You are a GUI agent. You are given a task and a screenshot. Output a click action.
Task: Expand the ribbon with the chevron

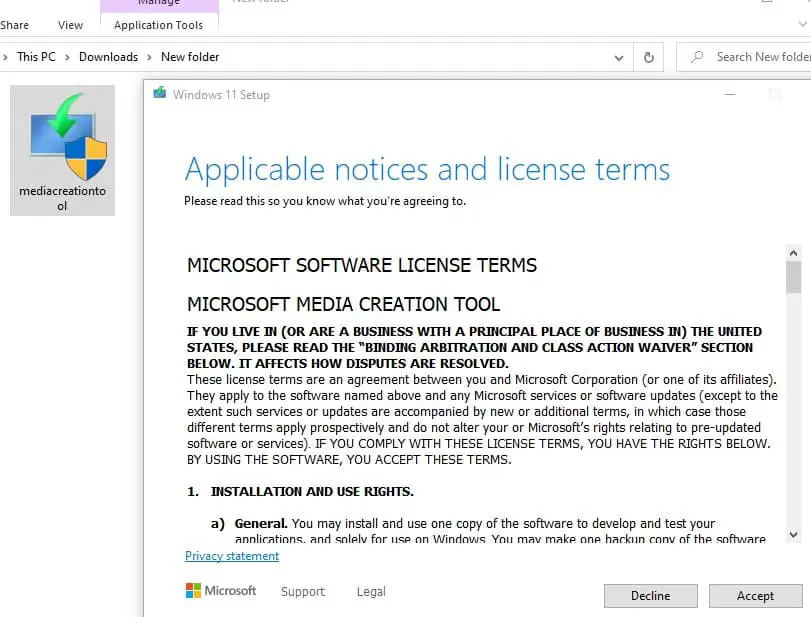pyautogui.click(x=802, y=24)
